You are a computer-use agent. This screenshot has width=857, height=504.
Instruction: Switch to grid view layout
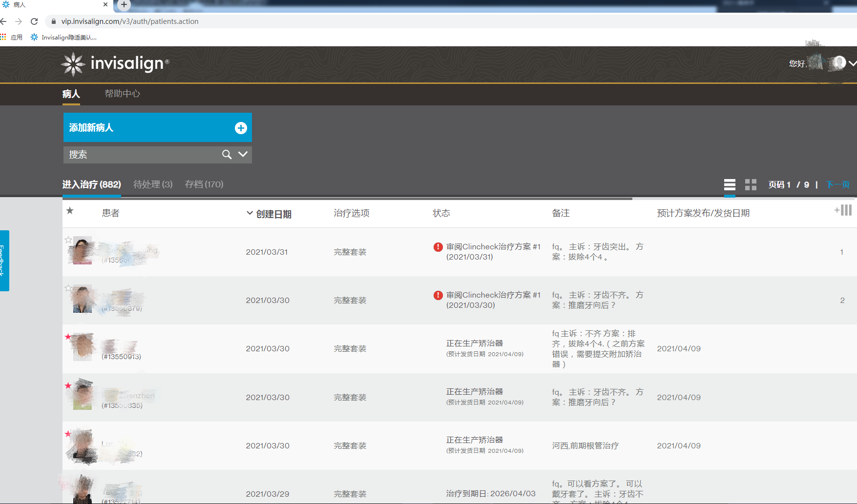(x=751, y=184)
